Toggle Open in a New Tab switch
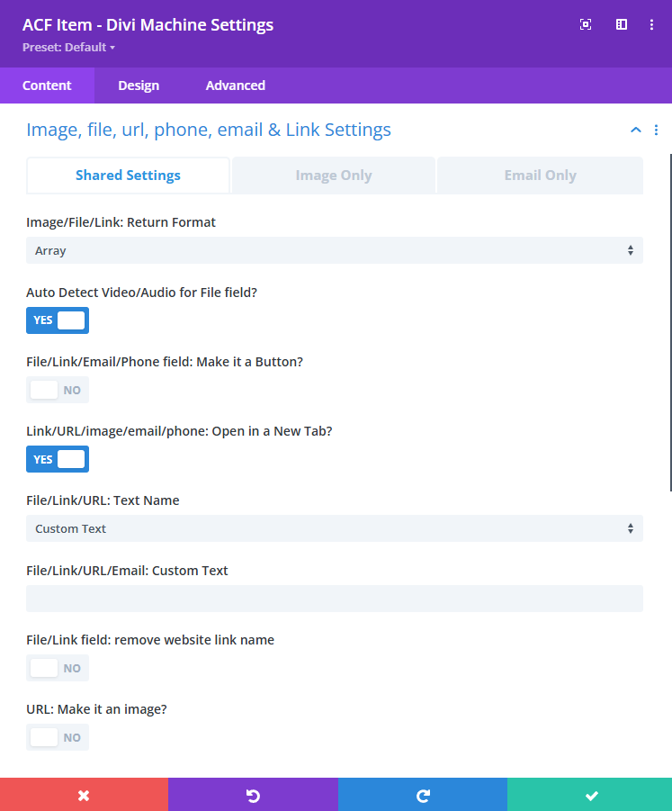 [58, 459]
